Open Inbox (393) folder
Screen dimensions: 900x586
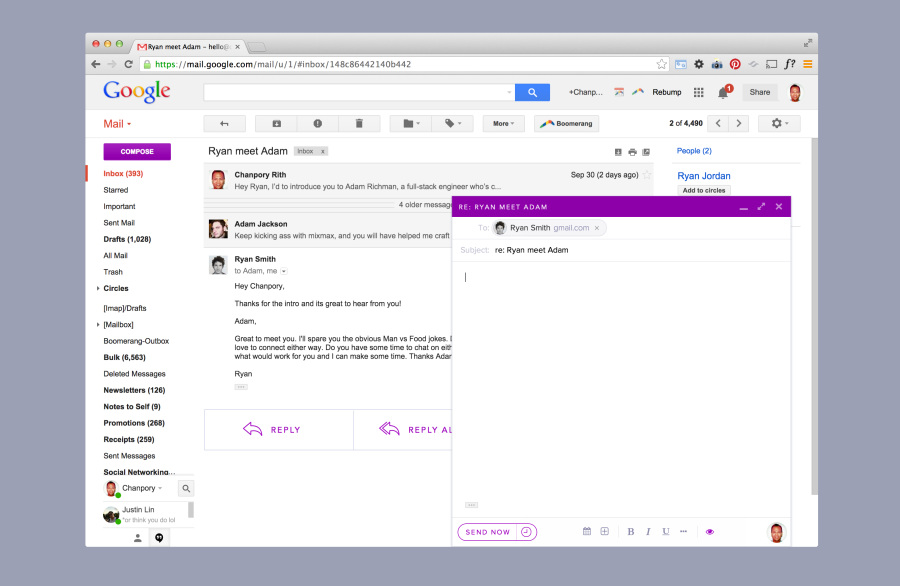point(123,173)
